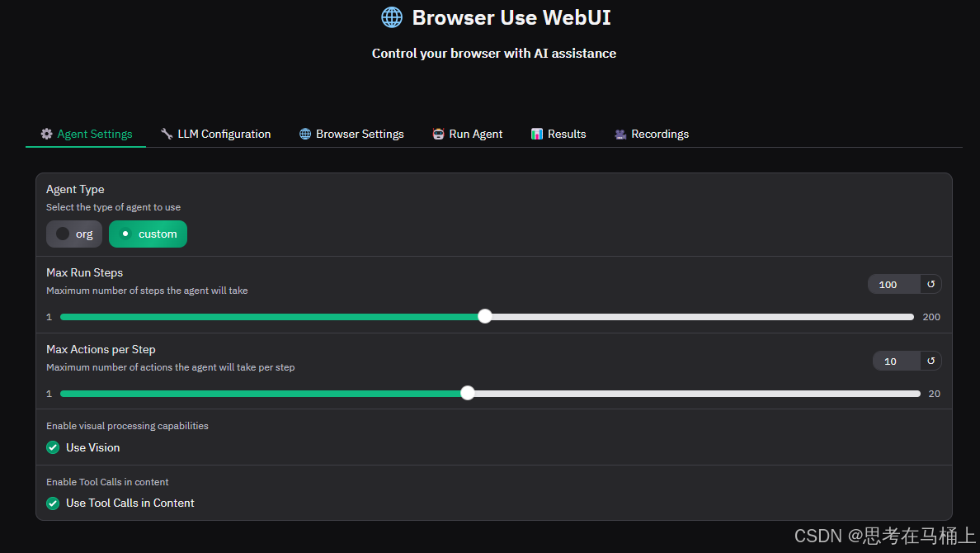Click the chart icon beside Results
This screenshot has height=553, width=980.
pyautogui.click(x=537, y=134)
